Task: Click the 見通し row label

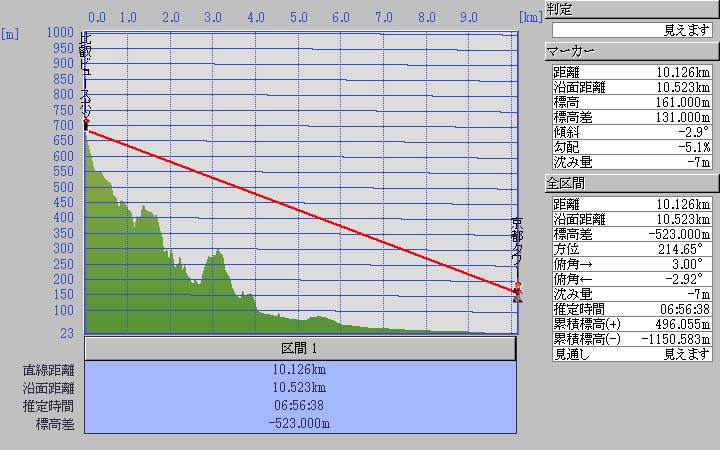Action: [x=572, y=354]
